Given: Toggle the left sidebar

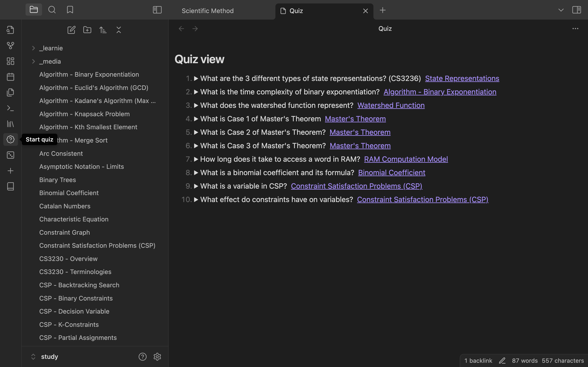Looking at the screenshot, I should click(x=157, y=10).
